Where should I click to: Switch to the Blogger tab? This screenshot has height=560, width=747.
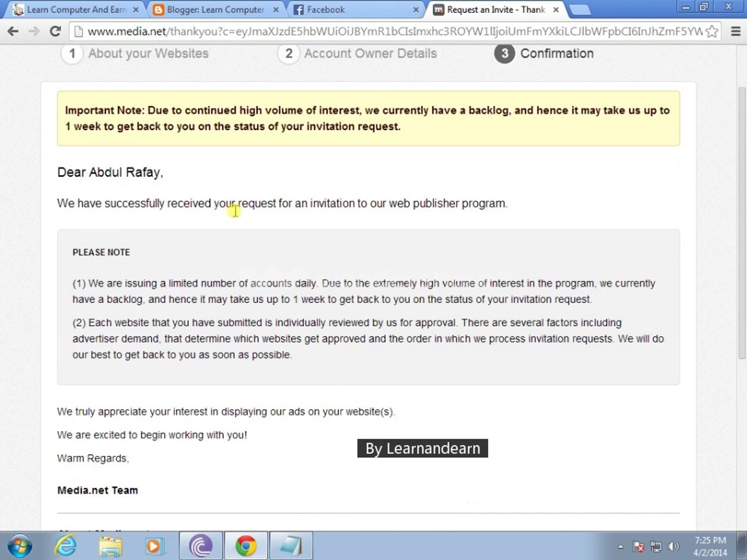(x=215, y=9)
